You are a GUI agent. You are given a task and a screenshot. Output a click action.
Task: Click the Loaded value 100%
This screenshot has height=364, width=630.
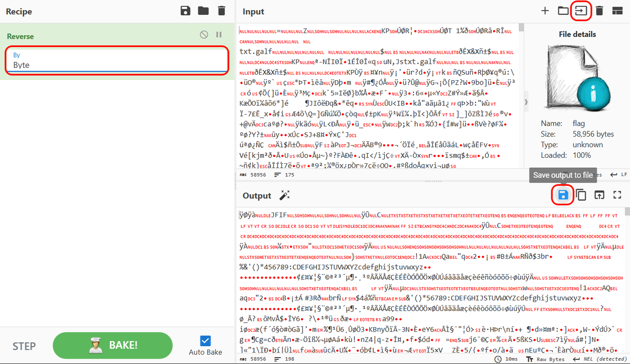click(x=582, y=155)
